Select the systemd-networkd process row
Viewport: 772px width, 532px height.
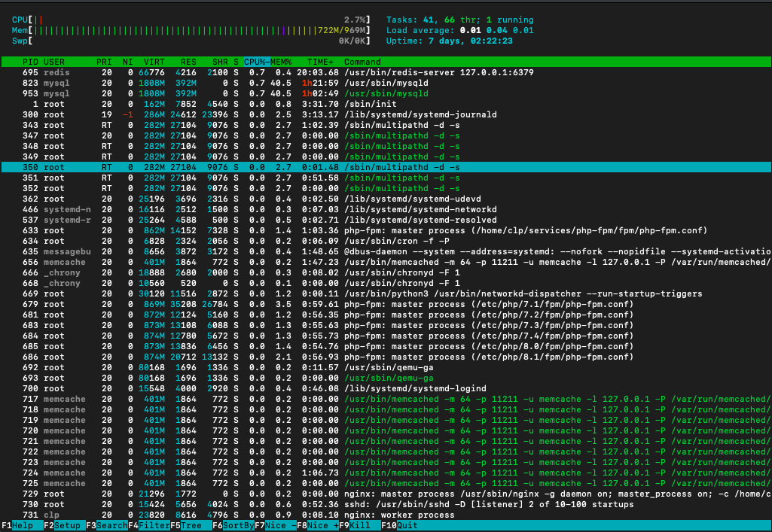pos(386,209)
